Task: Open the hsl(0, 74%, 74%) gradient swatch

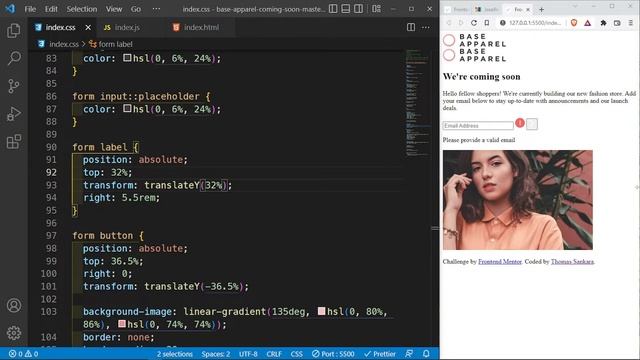Action: point(122,324)
